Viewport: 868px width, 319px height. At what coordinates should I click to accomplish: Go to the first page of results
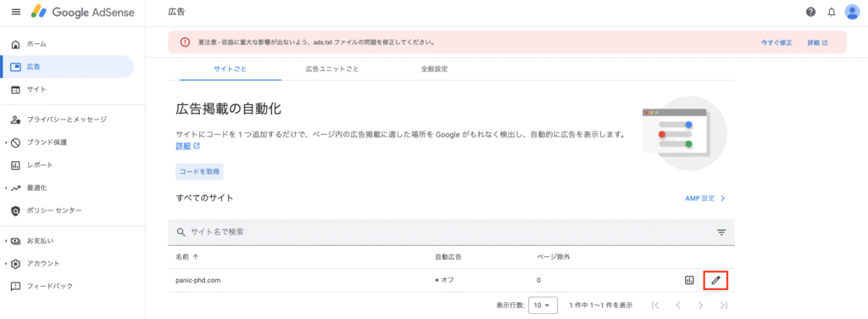pyautogui.click(x=655, y=305)
